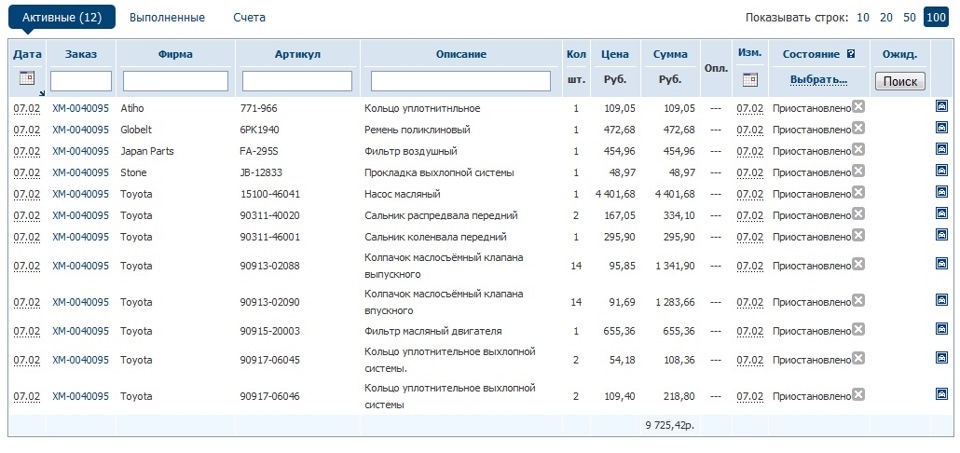Cancel the Фильтр воздушный row with X icon
Image resolution: width=960 pixels, height=453 pixels.
pos(858,150)
